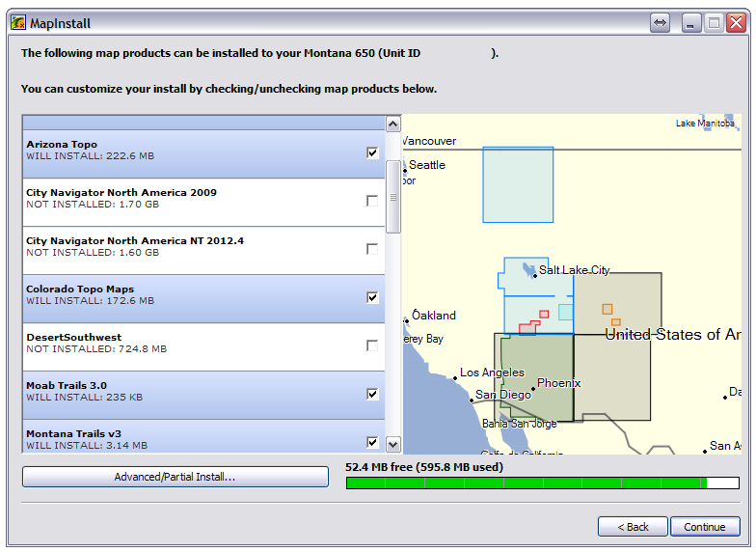Click the green storage usage bar
756x552 pixels.
point(526,483)
